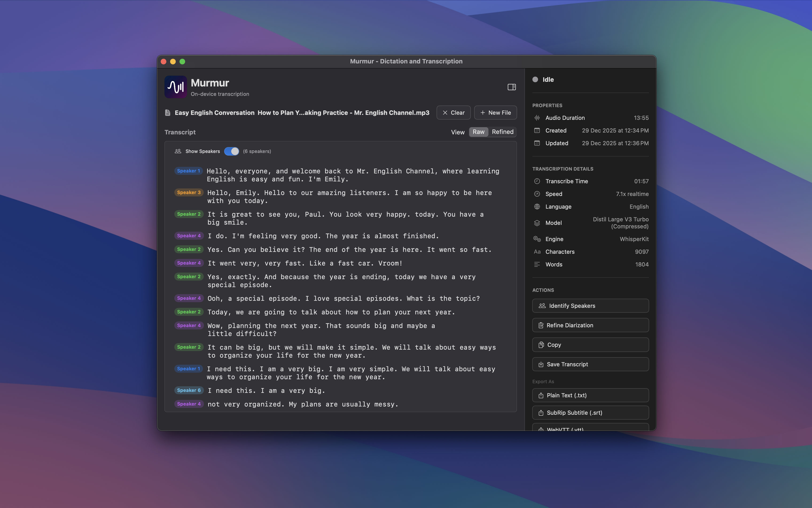Click the Speed gauge icon
Image resolution: width=812 pixels, height=508 pixels.
tap(537, 194)
